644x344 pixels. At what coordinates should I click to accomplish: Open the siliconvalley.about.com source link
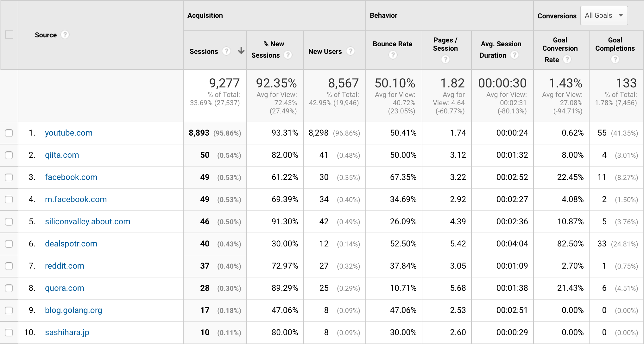tap(87, 222)
